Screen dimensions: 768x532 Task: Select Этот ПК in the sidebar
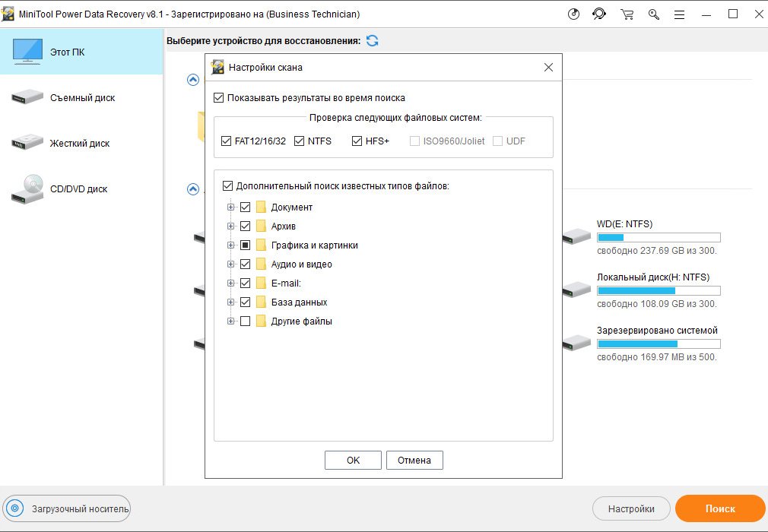81,52
